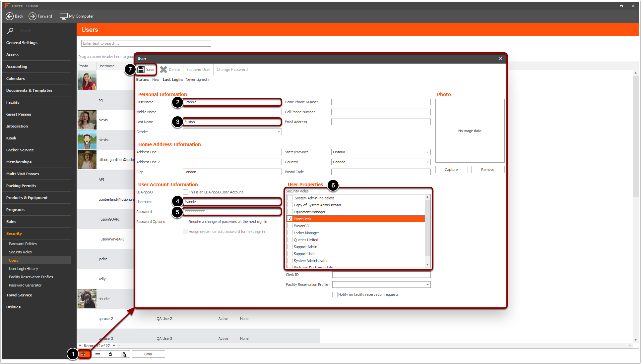The width and height of the screenshot is (641, 364).
Task: Expand the State/Province dropdown showing Ontario
Action: [x=427, y=152]
